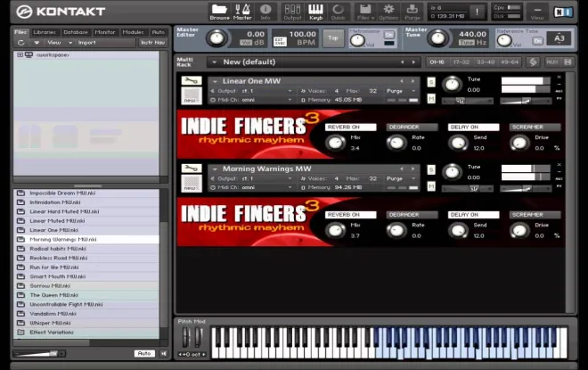Open the Output dropdown of Linear One MW
The image size is (588, 370).
tap(251, 91)
